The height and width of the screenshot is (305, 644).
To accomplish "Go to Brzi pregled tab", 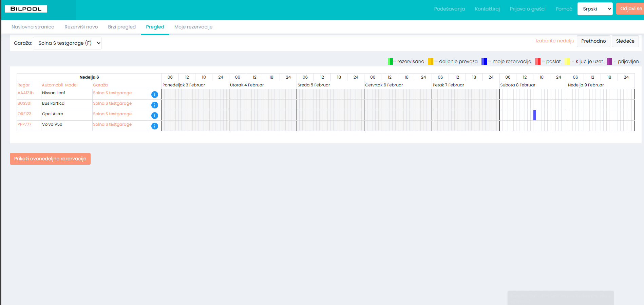I will [122, 27].
